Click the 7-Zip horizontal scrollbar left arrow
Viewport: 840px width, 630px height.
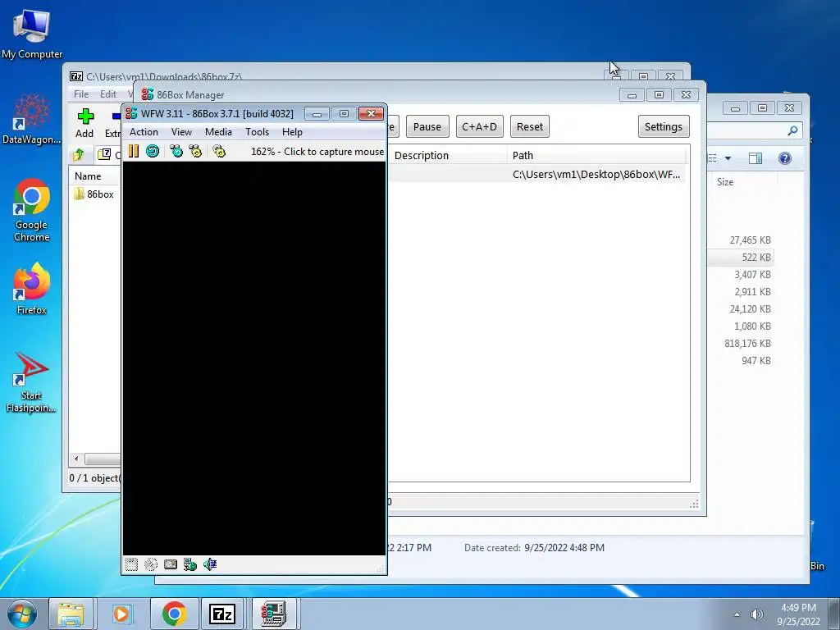coord(76,459)
